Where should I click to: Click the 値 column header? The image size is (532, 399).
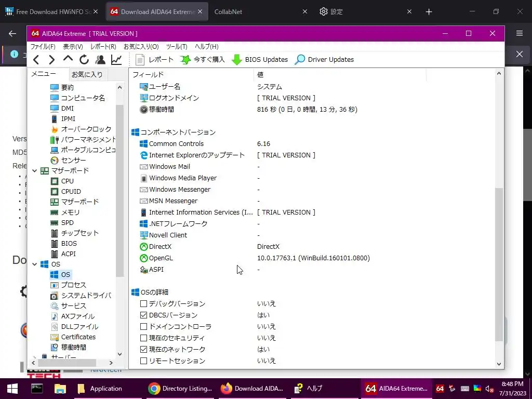[340, 74]
